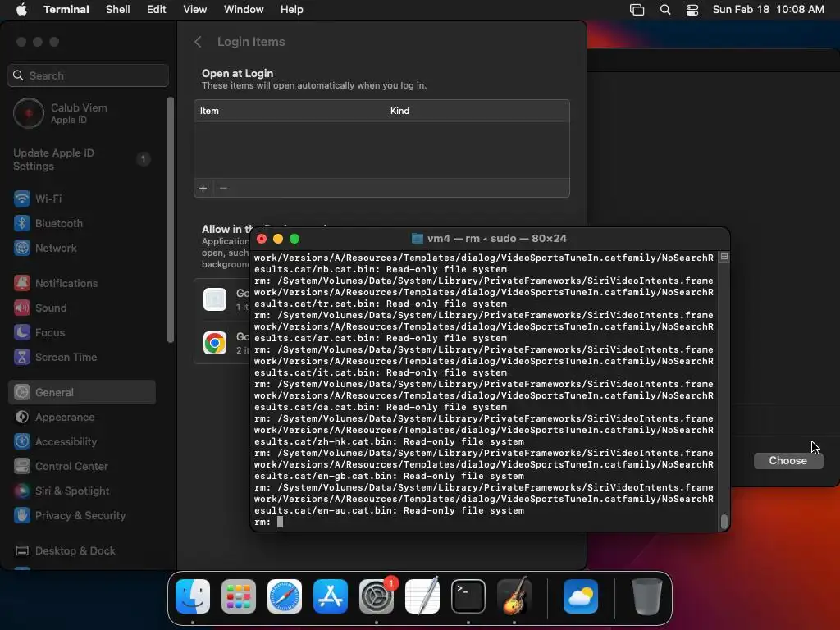Open Update Apple ID Settings
840x630 pixels.
[x=83, y=160]
